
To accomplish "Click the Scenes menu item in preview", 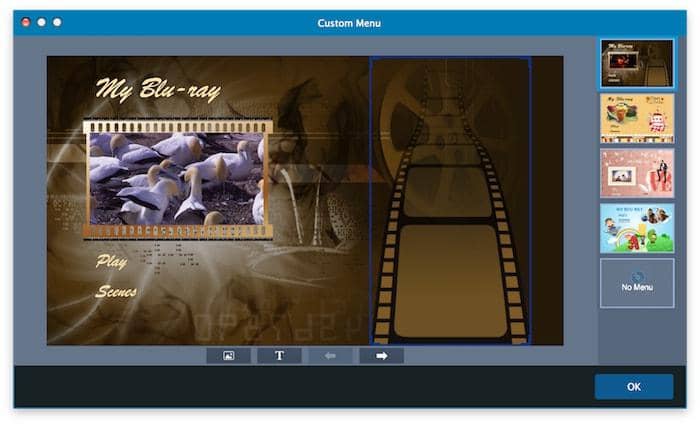I will click(x=116, y=292).
